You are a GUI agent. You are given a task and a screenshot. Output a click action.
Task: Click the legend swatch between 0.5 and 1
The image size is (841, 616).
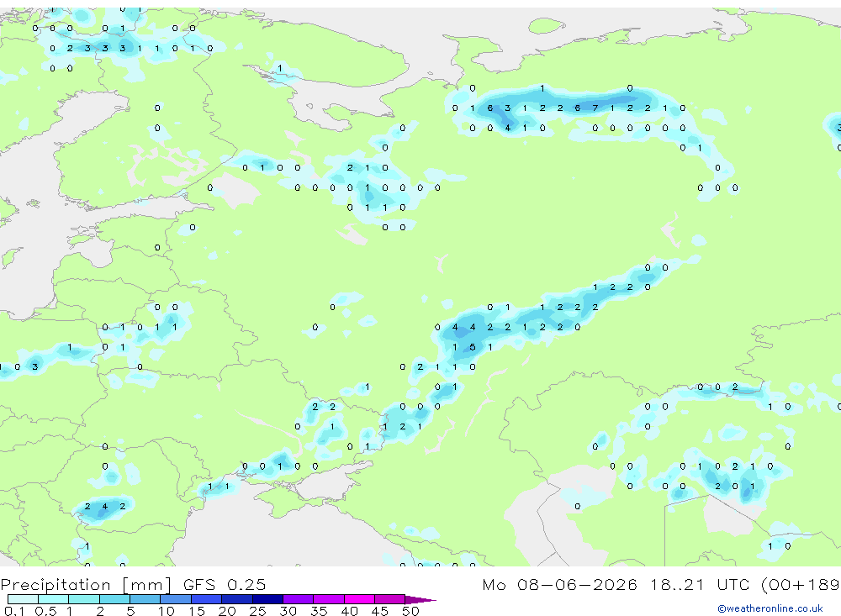point(53,599)
